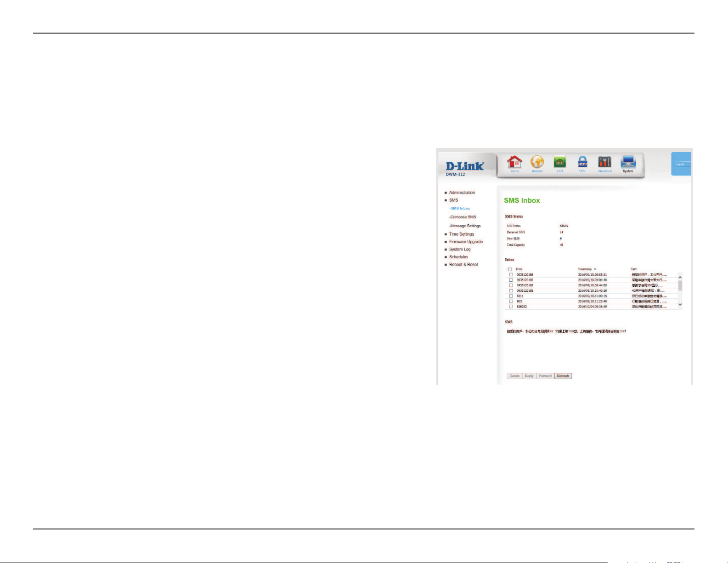Check the message received at 10:40:28

click(511, 291)
